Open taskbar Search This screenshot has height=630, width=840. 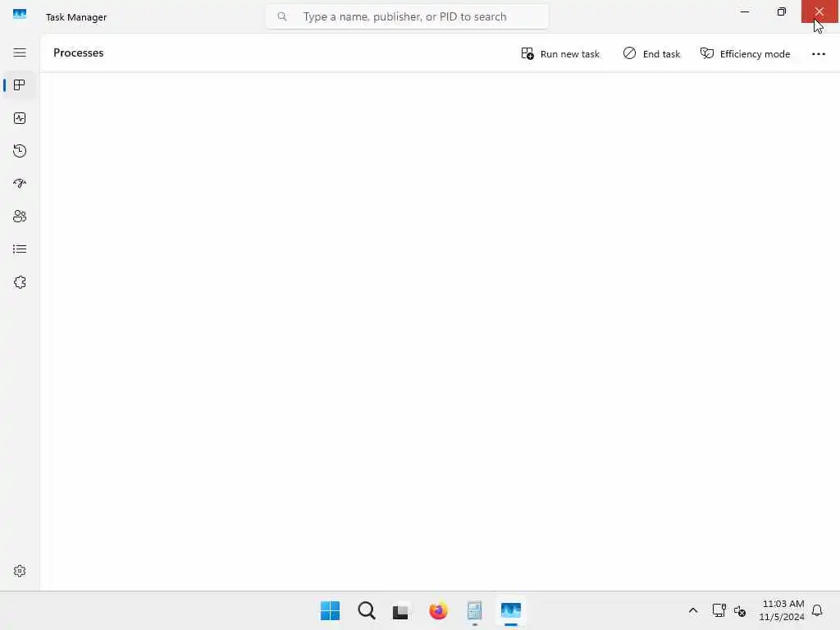click(367, 610)
